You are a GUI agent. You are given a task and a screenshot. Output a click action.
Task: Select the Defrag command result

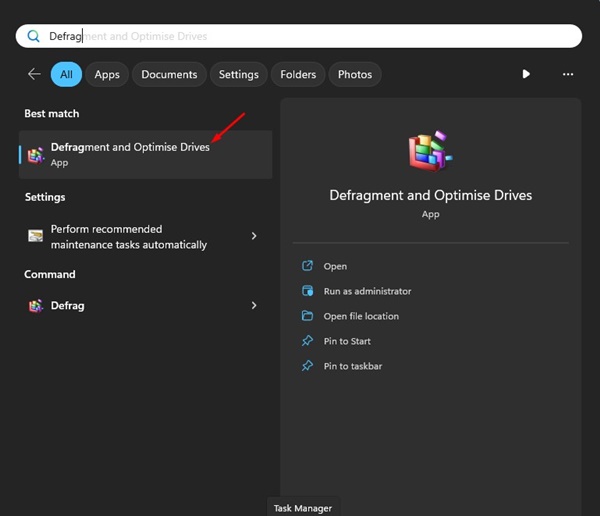pyautogui.click(x=145, y=305)
